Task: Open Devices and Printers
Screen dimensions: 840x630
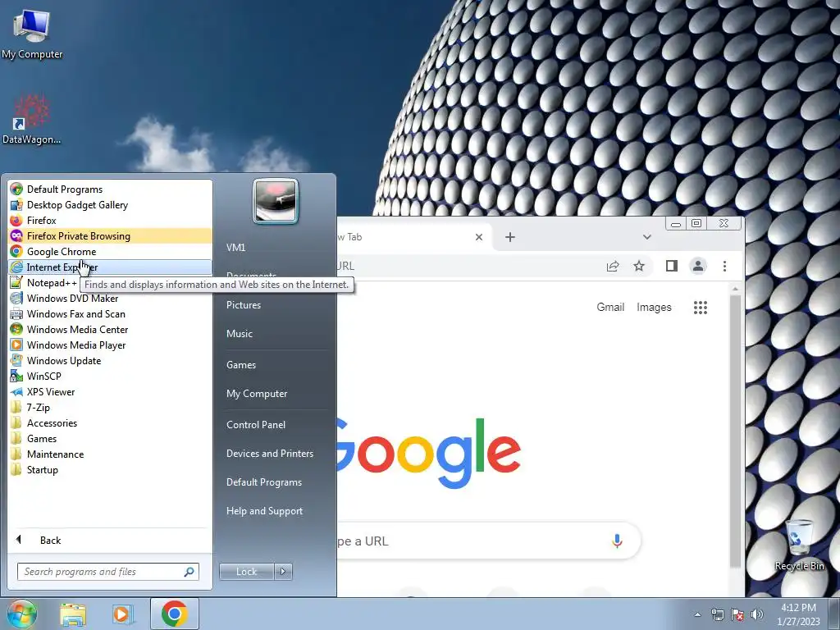Action: click(276, 454)
